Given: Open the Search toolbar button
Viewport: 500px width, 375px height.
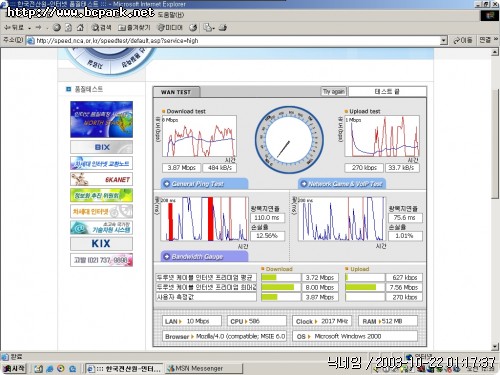Looking at the screenshot, I should [101, 28].
